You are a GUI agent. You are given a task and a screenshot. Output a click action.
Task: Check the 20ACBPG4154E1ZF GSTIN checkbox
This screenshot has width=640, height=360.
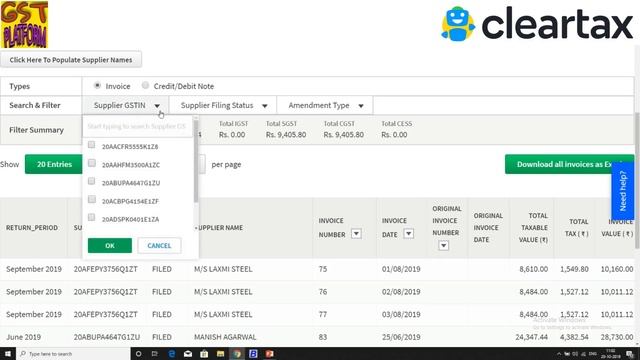point(91,199)
